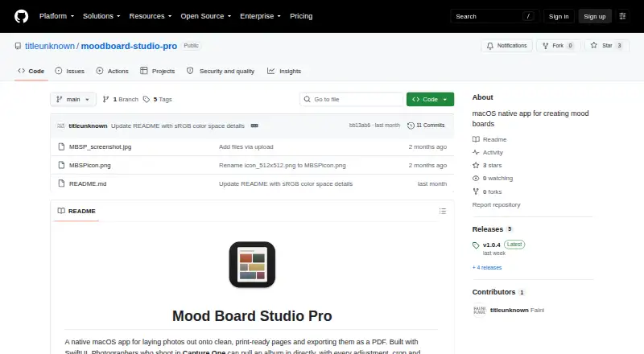Image resolution: width=644 pixels, height=354 pixels.
Task: Open README.md file
Action: click(x=88, y=183)
